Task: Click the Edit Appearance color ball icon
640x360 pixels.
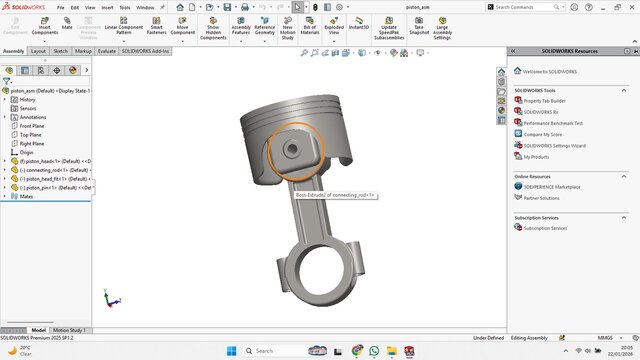Action: (x=393, y=53)
